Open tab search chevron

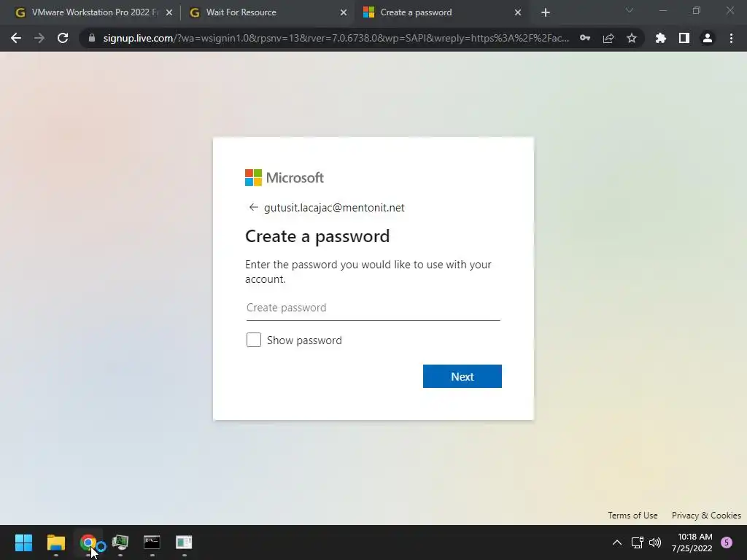click(x=630, y=10)
